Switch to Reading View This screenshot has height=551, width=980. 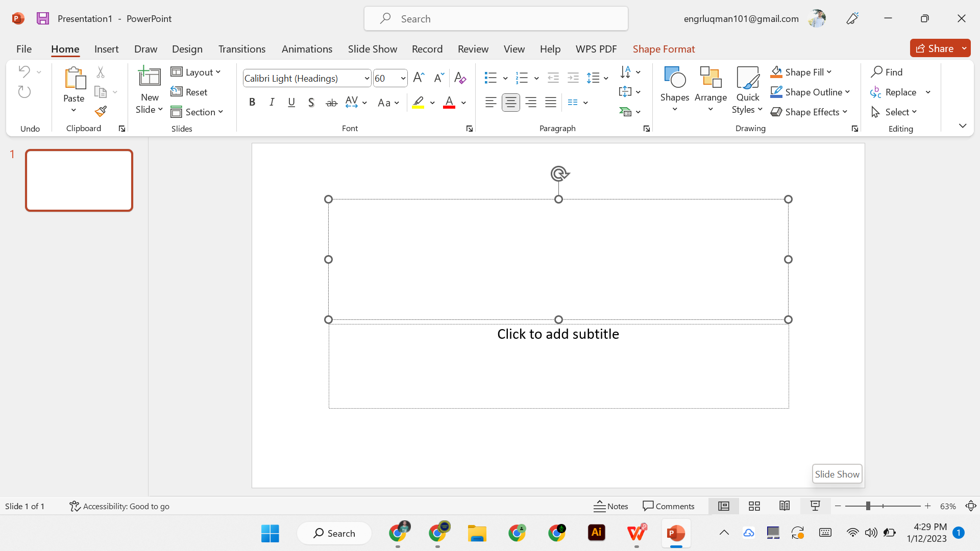[785, 506]
